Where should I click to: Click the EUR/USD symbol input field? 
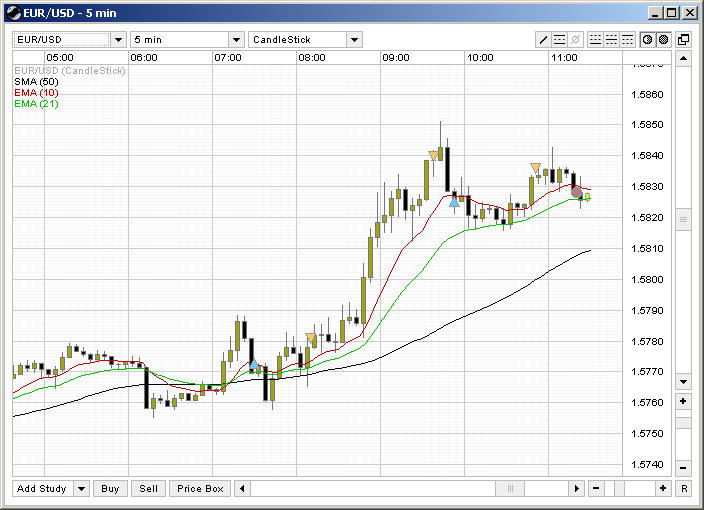coord(61,40)
